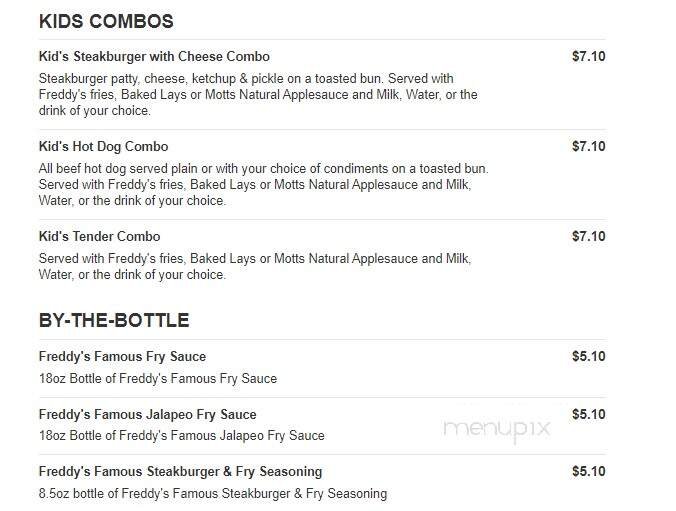
Task: Select the Kid's Tender Combo price
Action: click(x=588, y=237)
